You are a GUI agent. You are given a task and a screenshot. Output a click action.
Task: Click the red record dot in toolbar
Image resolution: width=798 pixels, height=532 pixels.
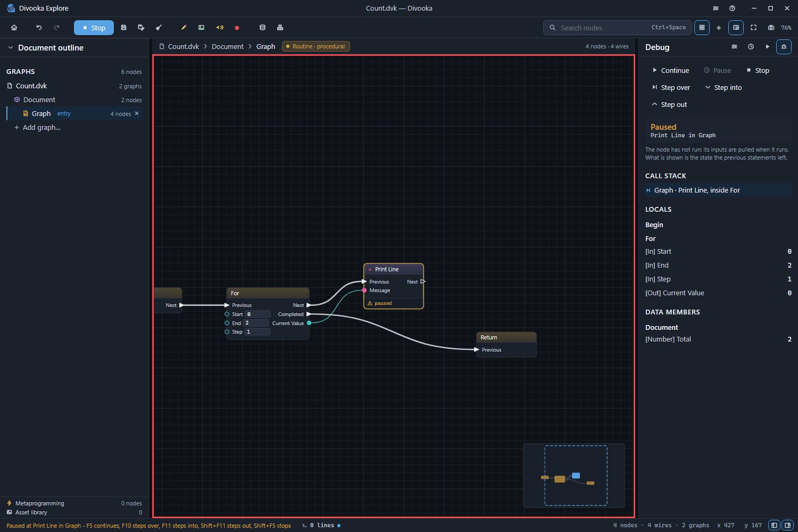tap(237, 28)
